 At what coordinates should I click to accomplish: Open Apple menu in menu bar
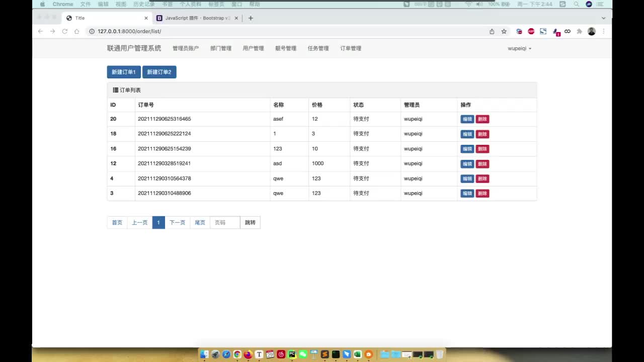[x=42, y=4]
